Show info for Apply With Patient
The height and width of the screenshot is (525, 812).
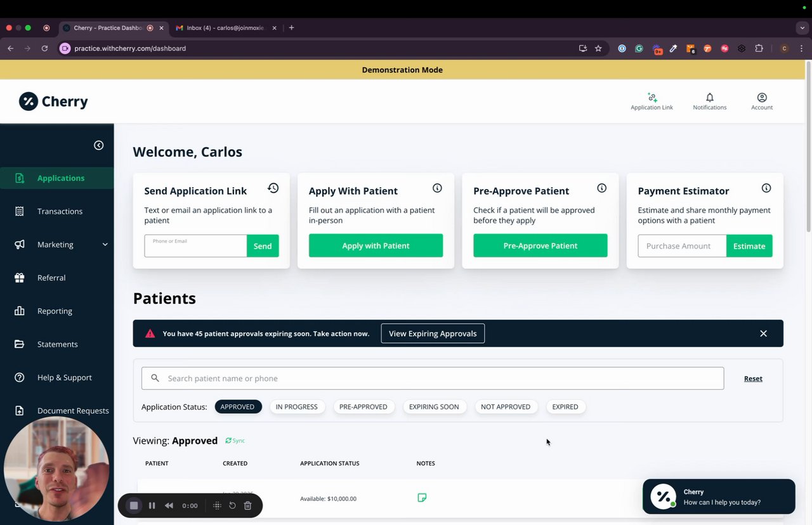437,188
